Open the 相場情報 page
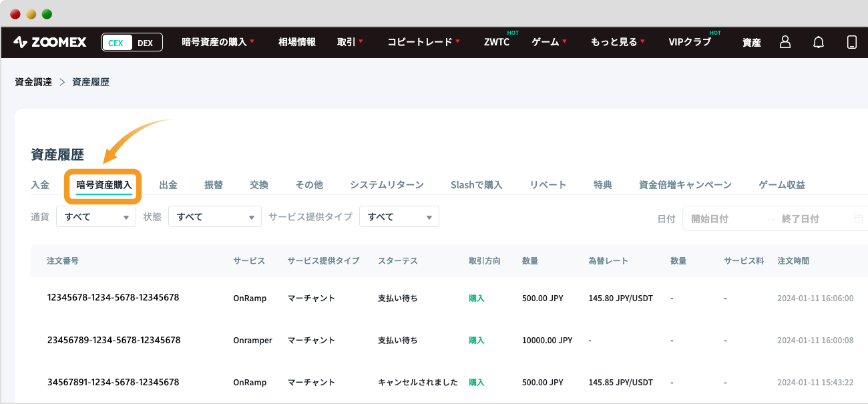 (x=297, y=42)
